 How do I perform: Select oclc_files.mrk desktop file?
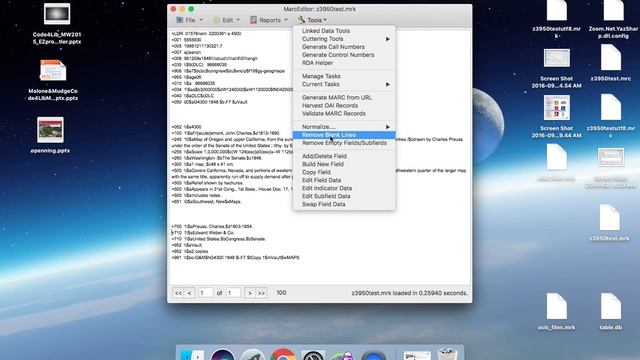tap(557, 312)
